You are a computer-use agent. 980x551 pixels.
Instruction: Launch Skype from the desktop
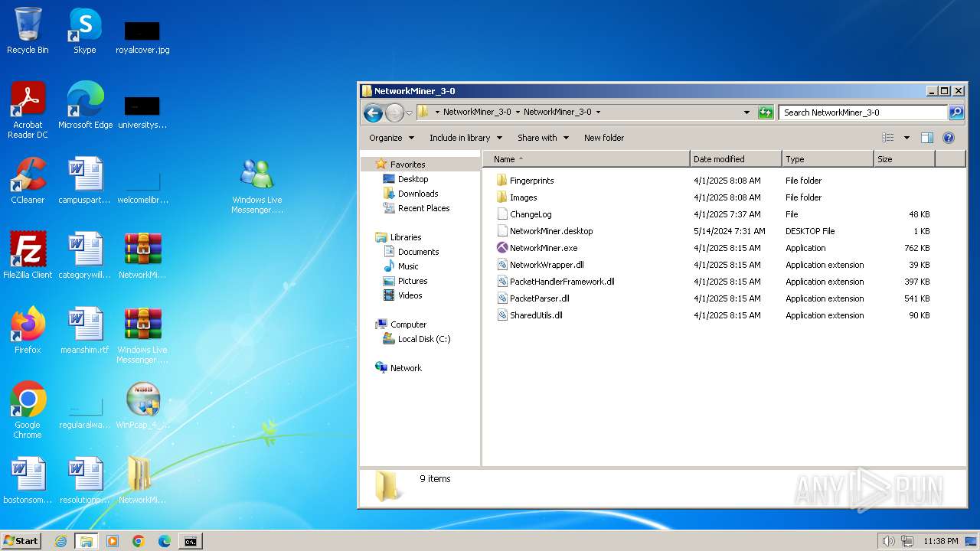pos(84,31)
